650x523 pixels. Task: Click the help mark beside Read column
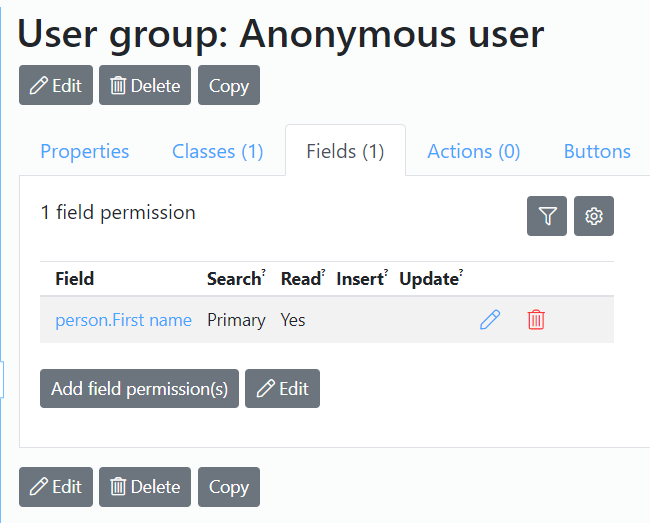323,271
